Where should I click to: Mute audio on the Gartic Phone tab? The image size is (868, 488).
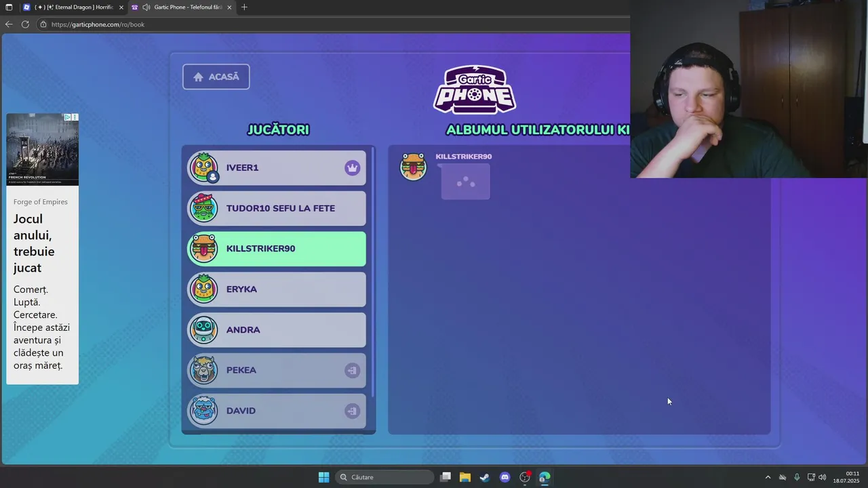(146, 7)
